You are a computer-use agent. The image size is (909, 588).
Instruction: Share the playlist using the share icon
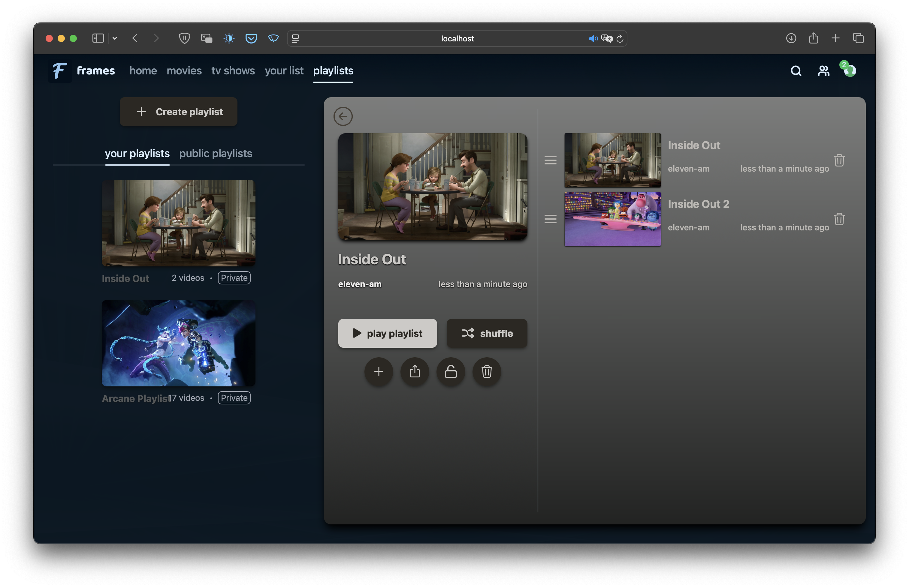click(415, 372)
